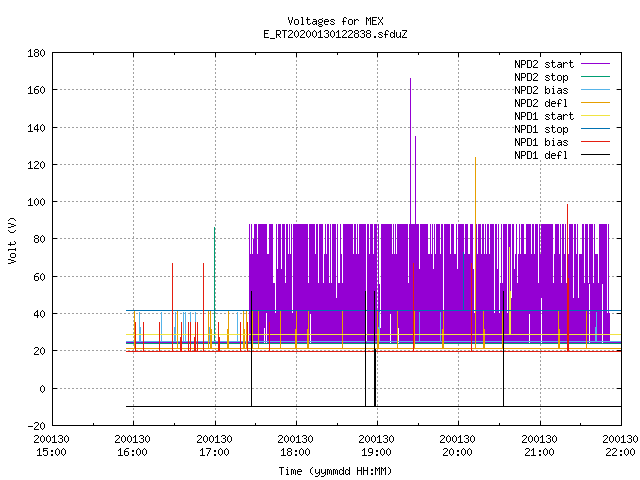640x480 pixels.
Task: Click the green NPD2 stop legend line
Action: tap(595, 77)
